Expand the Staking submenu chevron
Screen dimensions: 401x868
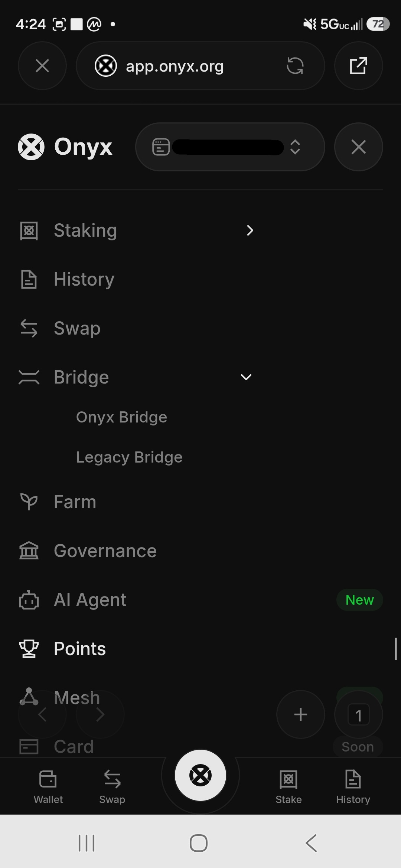point(250,230)
